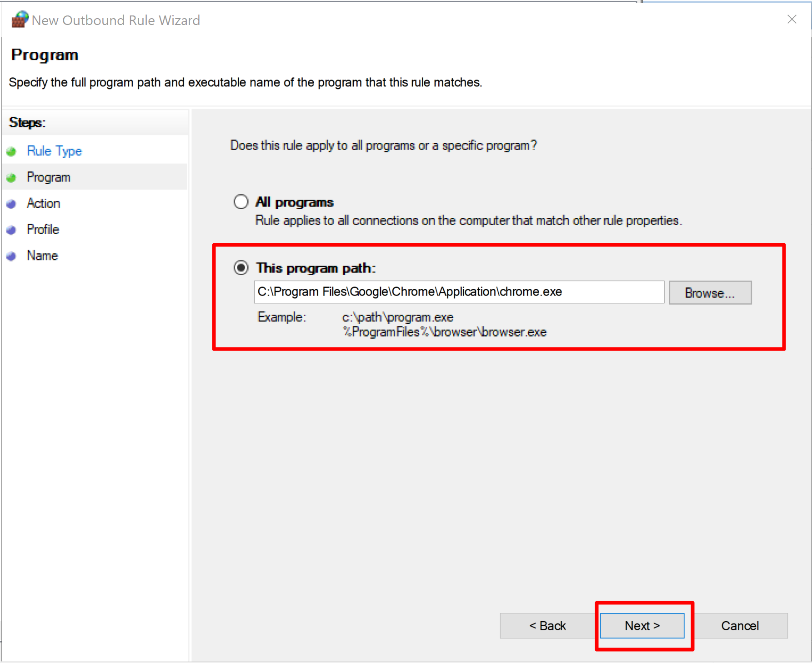Click the green dot beside Program step
This screenshot has height=663, width=812.
11,177
